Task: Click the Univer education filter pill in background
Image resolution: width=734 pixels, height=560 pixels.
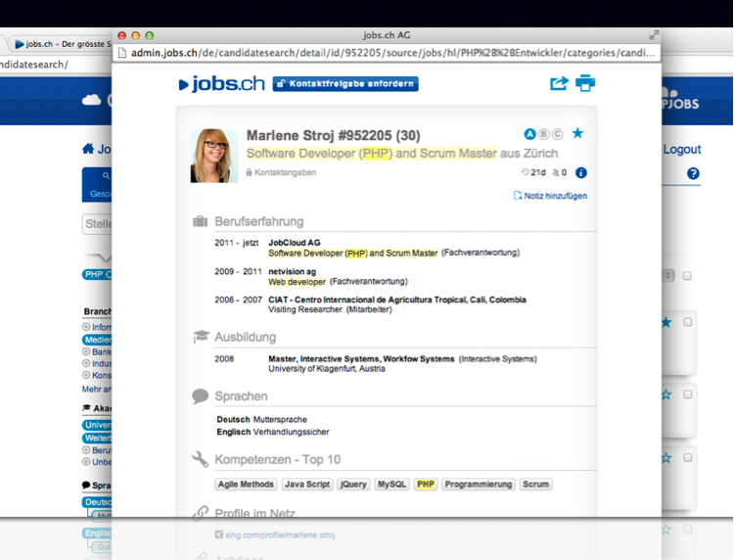Action: [97, 425]
